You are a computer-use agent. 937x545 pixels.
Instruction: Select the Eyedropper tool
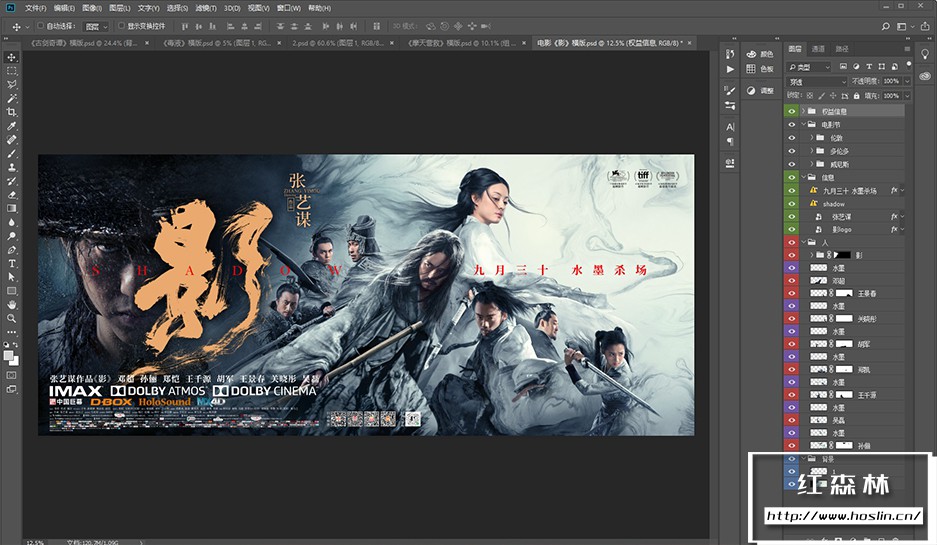(11, 126)
